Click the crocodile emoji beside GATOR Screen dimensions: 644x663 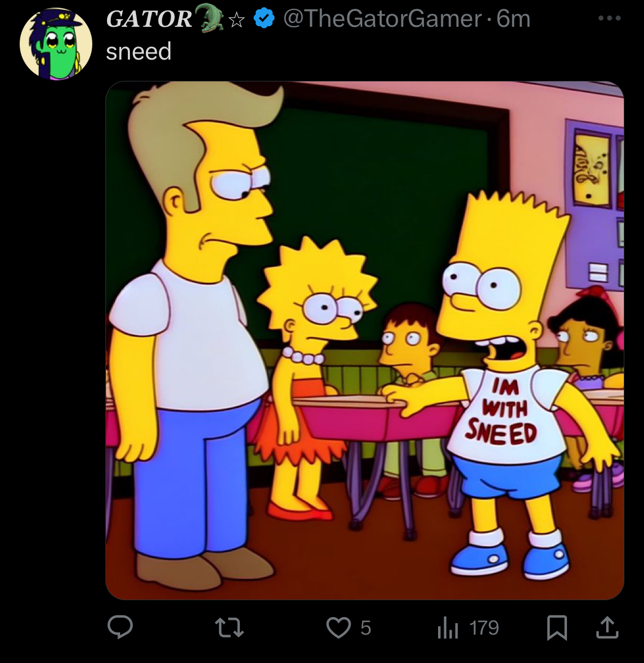(209, 17)
